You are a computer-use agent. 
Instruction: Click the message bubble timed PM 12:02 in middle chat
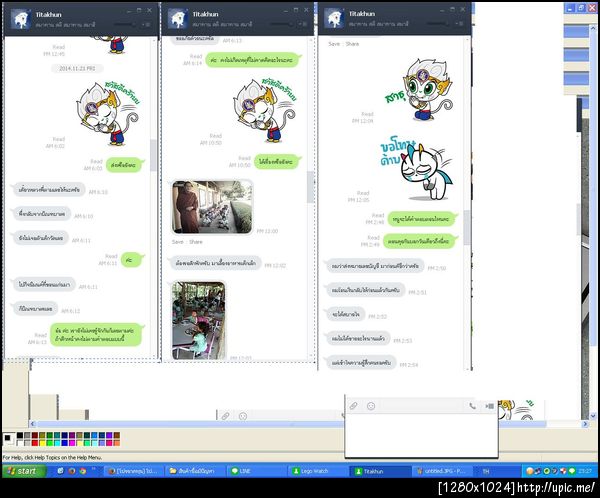click(x=216, y=263)
